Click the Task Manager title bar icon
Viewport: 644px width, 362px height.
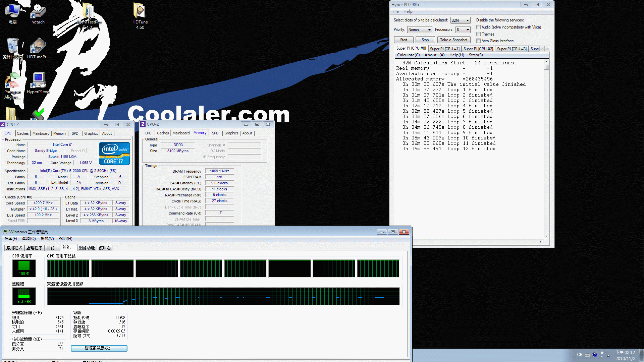[5, 232]
